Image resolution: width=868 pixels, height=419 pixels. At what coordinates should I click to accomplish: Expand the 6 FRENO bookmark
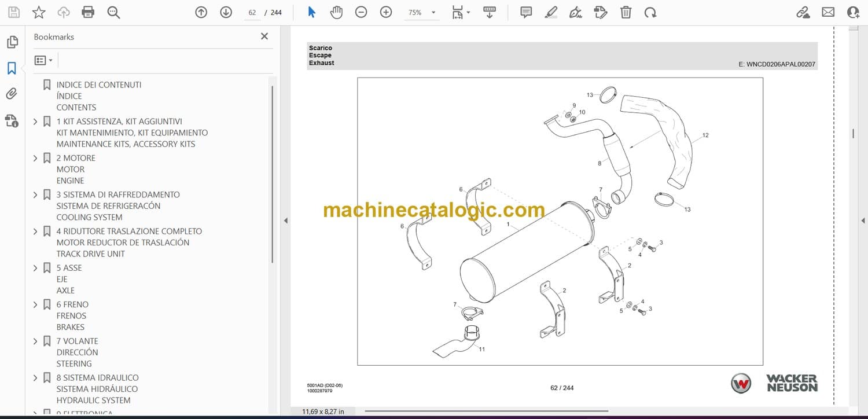[35, 304]
